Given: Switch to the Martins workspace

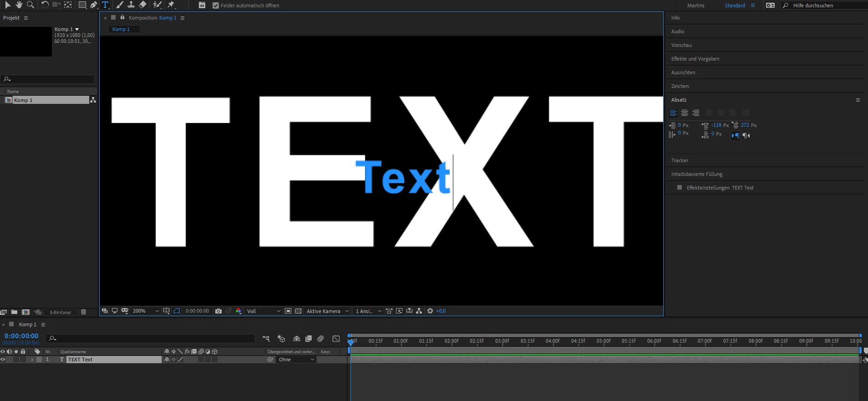Looking at the screenshot, I should (695, 5).
